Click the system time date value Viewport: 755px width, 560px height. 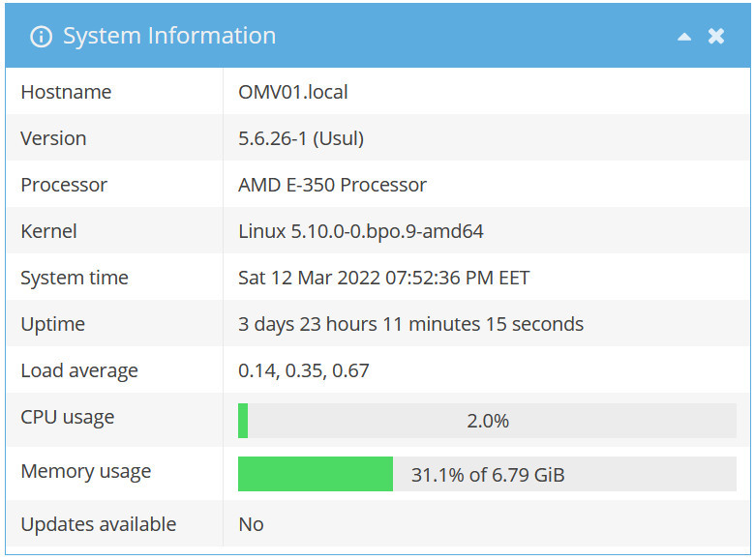click(383, 278)
